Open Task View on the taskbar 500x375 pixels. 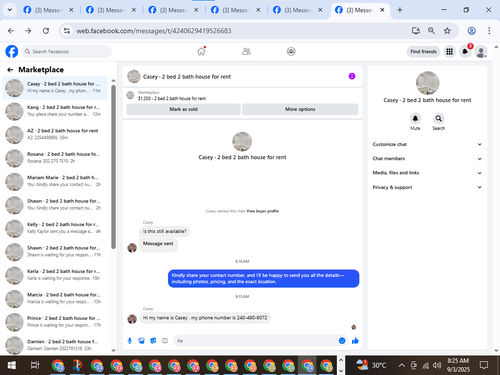(35, 365)
